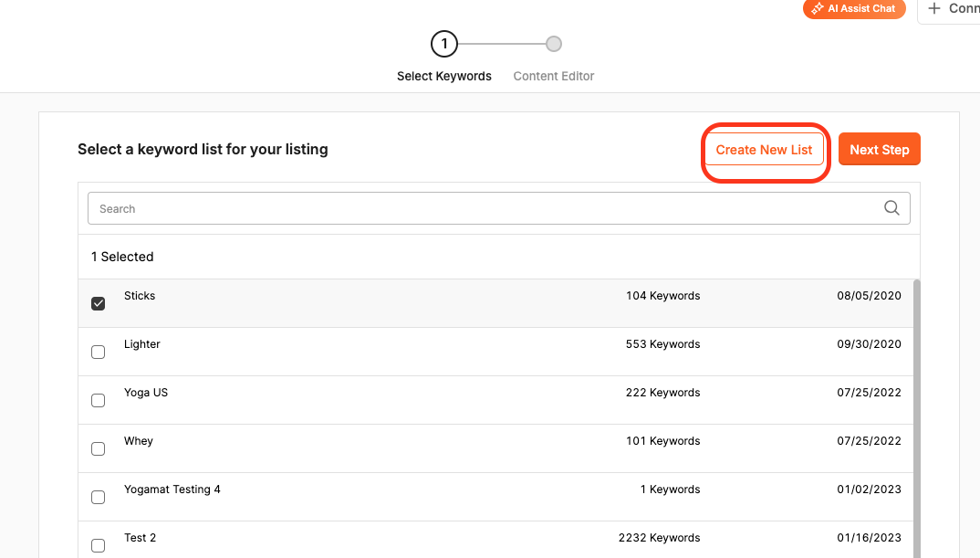
Task: Select the Content Editor step circle
Action: click(x=554, y=44)
